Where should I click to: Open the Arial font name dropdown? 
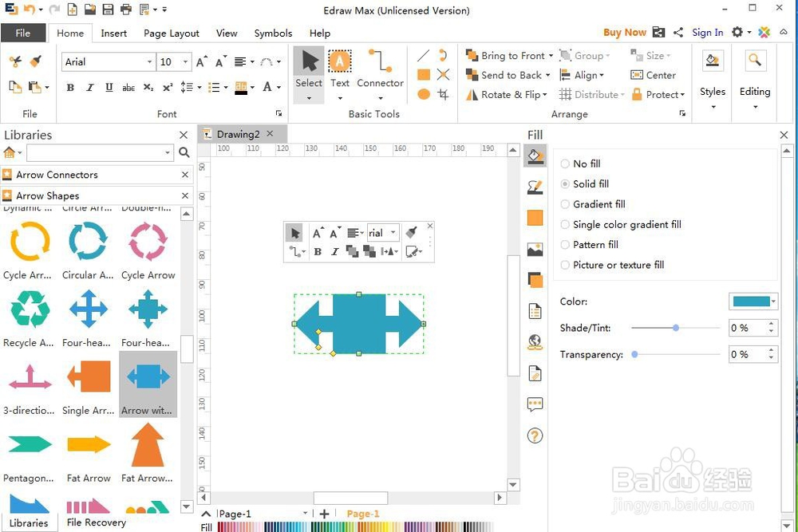(150, 61)
